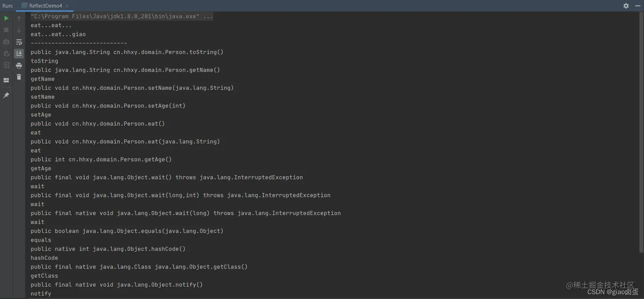Click the Stop process square icon
The image size is (644, 299).
(6, 30)
